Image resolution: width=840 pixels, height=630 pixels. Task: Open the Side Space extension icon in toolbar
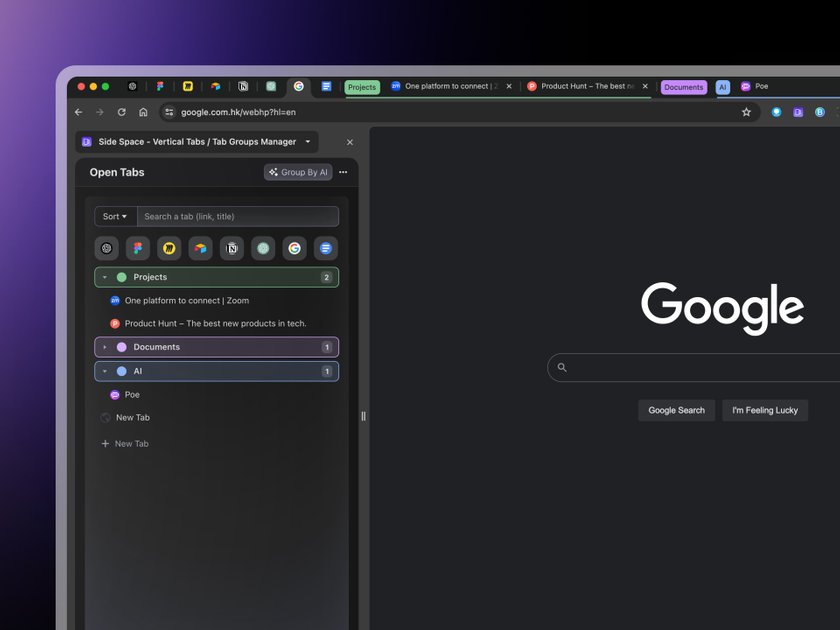[798, 112]
